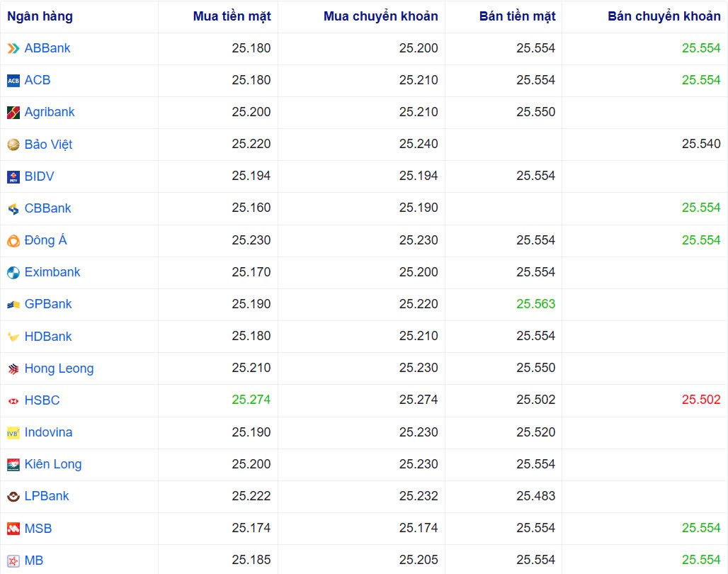Click the LPBank logo icon
Viewport: 728px width, 574px height.
[x=13, y=497]
